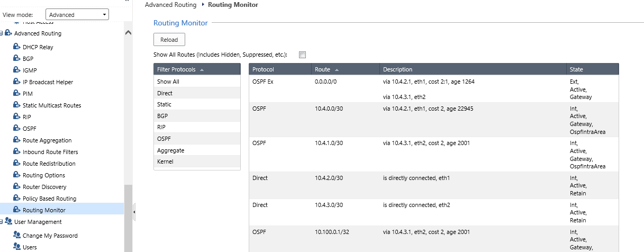This screenshot has height=252, width=644.
Task: Filter routes by Static protocol
Action: (164, 105)
